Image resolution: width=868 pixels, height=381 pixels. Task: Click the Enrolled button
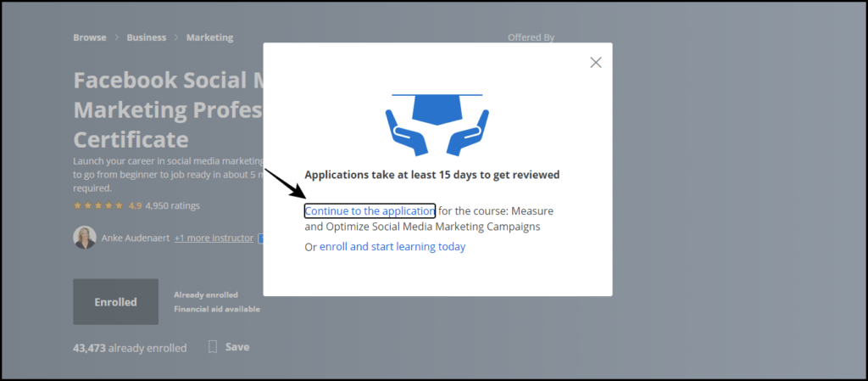click(115, 302)
